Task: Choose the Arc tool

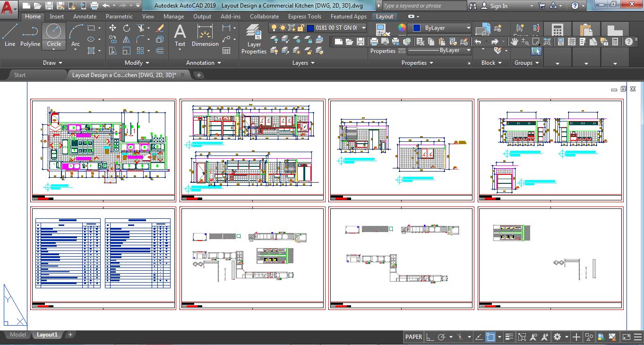Action: point(76,36)
